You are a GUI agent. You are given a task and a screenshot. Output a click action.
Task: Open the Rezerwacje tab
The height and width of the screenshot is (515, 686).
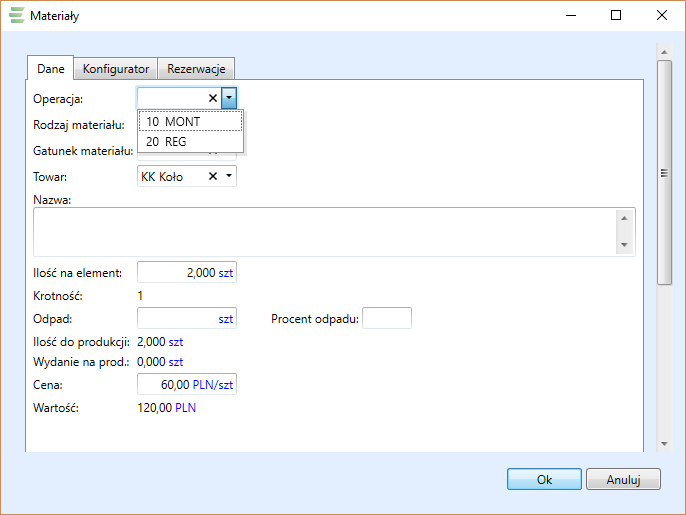click(197, 69)
